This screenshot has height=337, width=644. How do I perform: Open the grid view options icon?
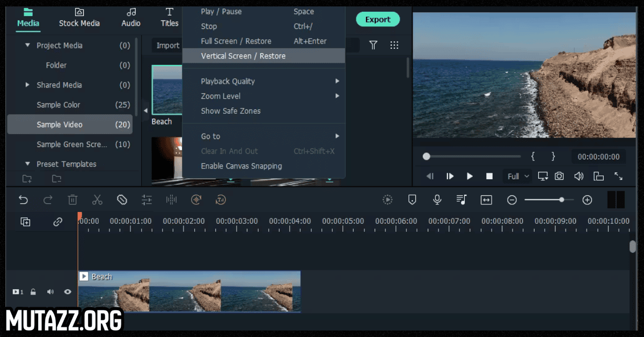[394, 45]
